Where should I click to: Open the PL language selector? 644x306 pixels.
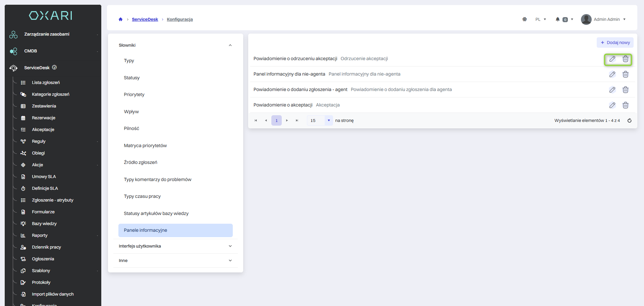[540, 19]
